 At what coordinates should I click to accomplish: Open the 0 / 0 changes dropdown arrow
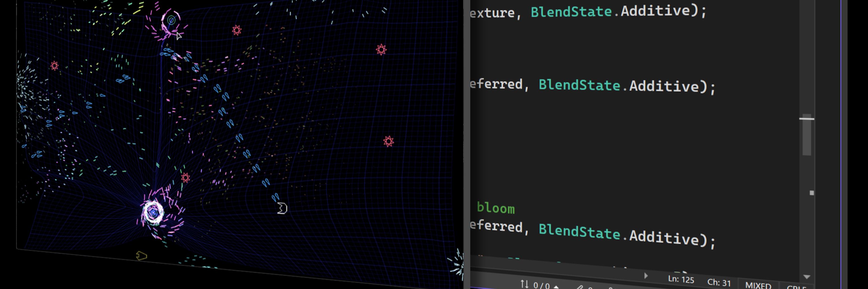tap(556, 287)
